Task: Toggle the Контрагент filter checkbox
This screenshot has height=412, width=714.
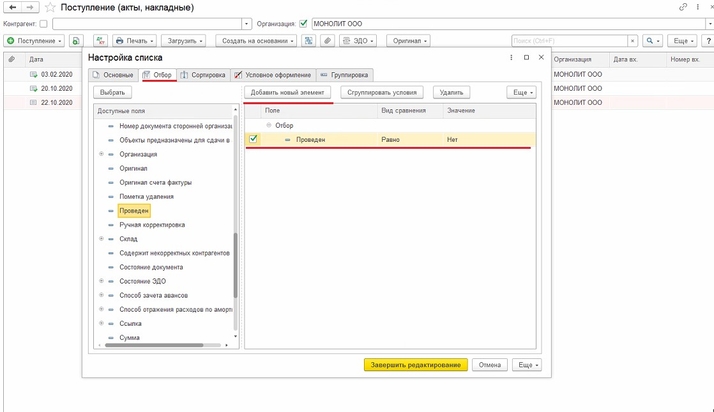Action: point(43,23)
